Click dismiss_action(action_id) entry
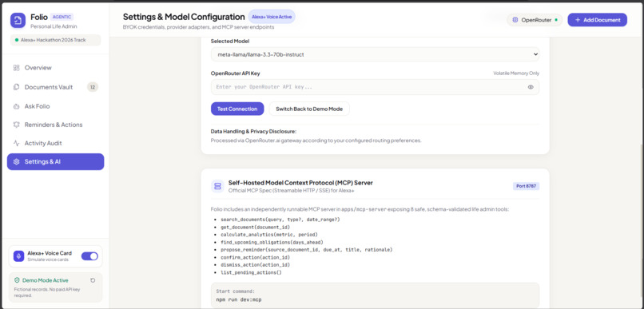The image size is (644, 309). pos(256,264)
